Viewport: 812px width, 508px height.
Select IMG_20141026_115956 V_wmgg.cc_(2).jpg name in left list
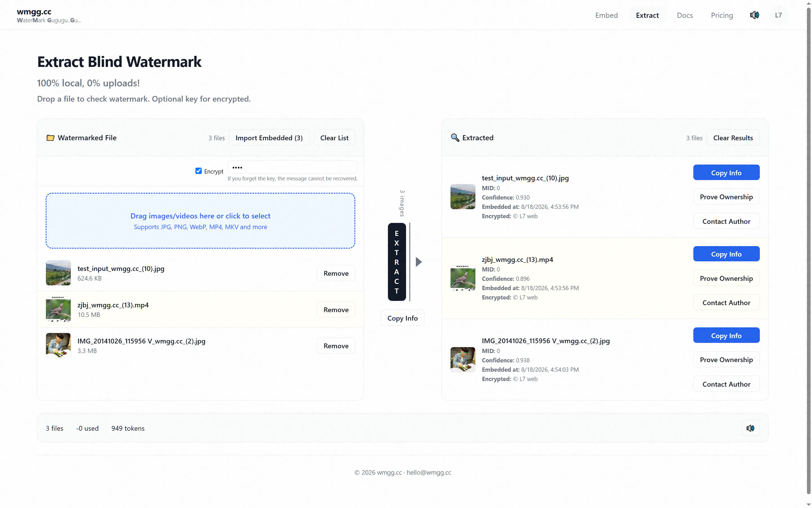pyautogui.click(x=141, y=341)
